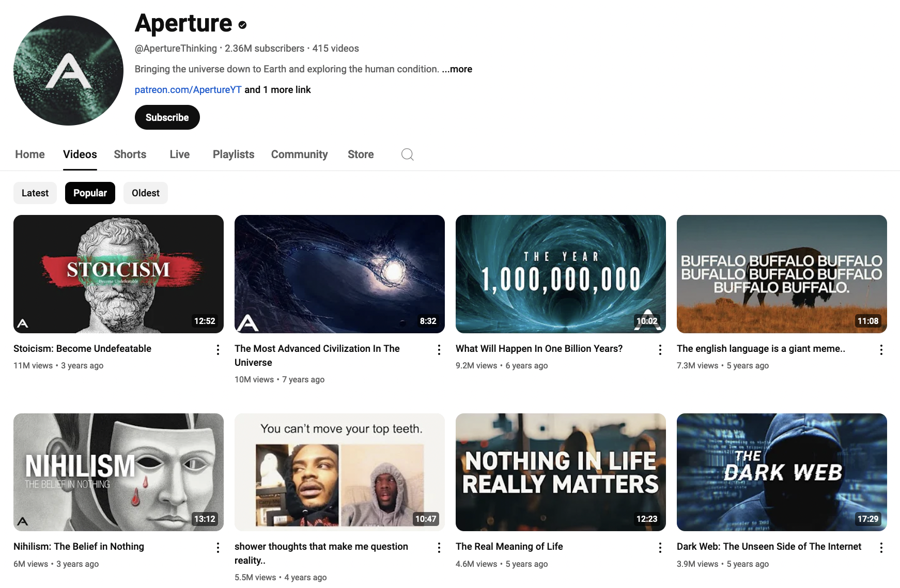Open title Nihilism: The Belief in Nothing
This screenshot has height=588, width=900.
pyautogui.click(x=79, y=547)
